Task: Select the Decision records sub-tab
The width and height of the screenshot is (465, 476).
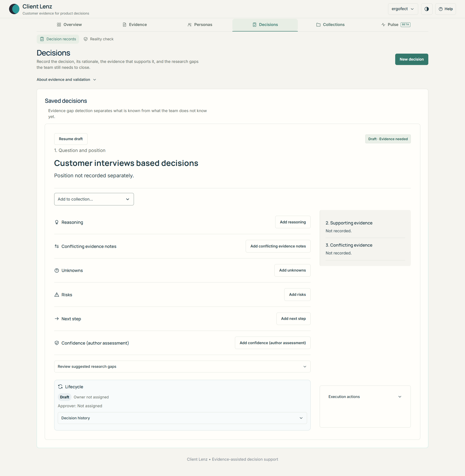Action: pos(58,39)
